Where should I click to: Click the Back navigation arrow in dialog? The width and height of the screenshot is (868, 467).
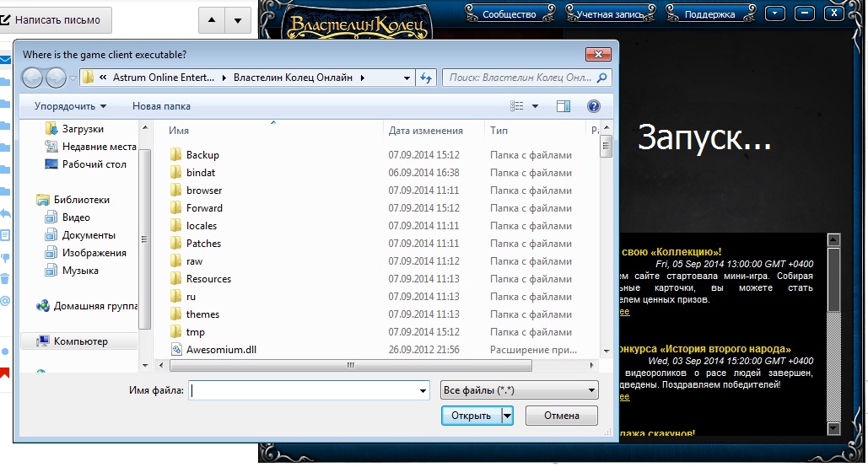(32, 78)
